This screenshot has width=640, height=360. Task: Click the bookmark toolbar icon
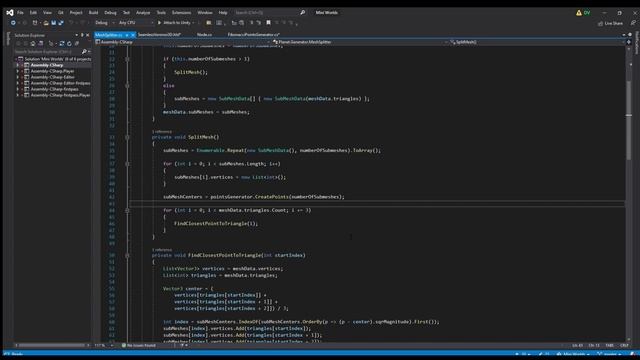tap(268, 23)
